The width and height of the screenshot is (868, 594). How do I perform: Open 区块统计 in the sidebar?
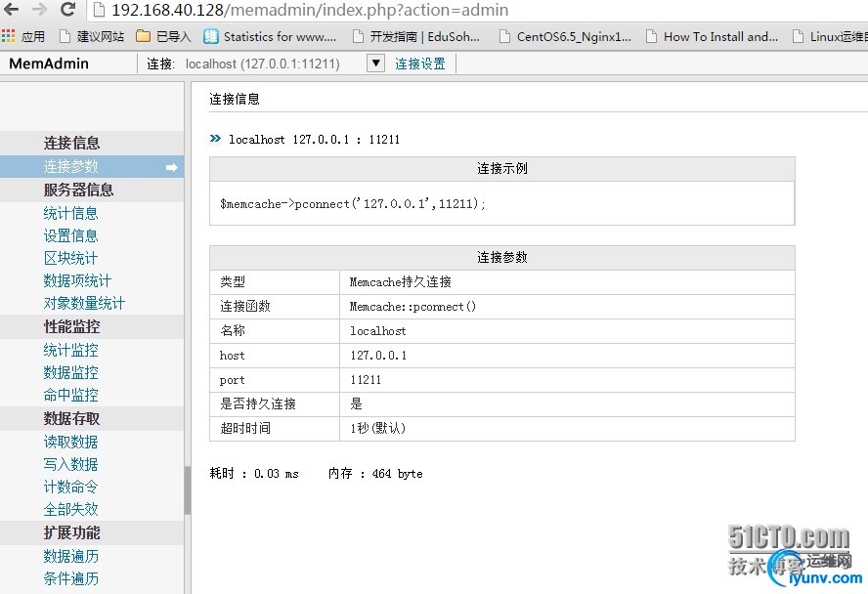[x=70, y=258]
